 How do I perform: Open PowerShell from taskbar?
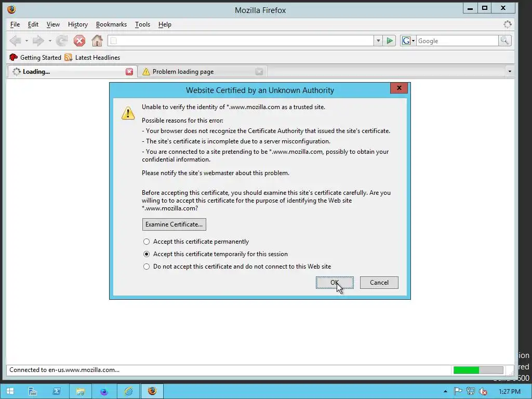(x=56, y=391)
